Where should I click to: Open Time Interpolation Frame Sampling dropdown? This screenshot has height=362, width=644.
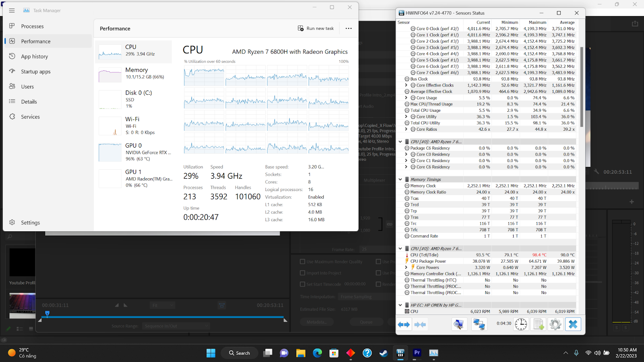pos(367,297)
